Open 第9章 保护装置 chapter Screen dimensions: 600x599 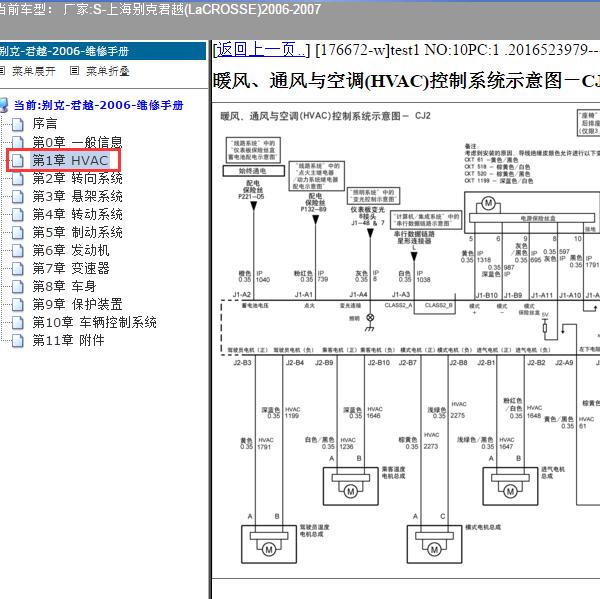point(77,304)
